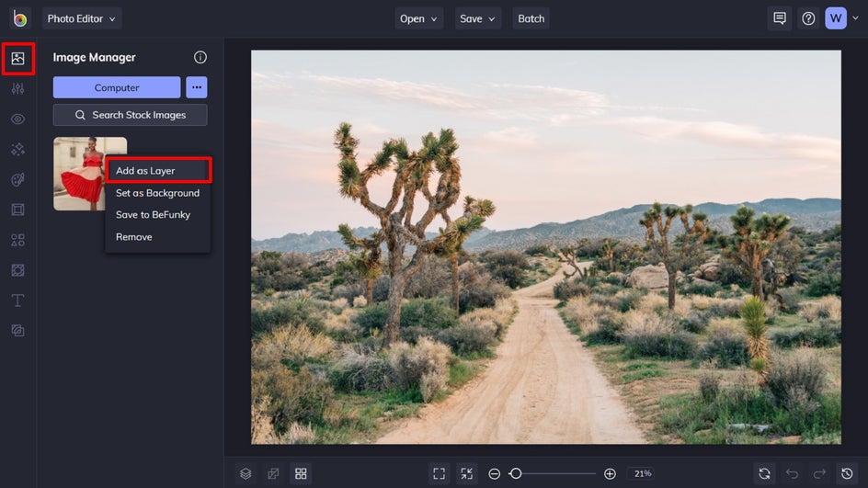Zoom out with the minus icon
This screenshot has width=868, height=488.
pyautogui.click(x=495, y=473)
